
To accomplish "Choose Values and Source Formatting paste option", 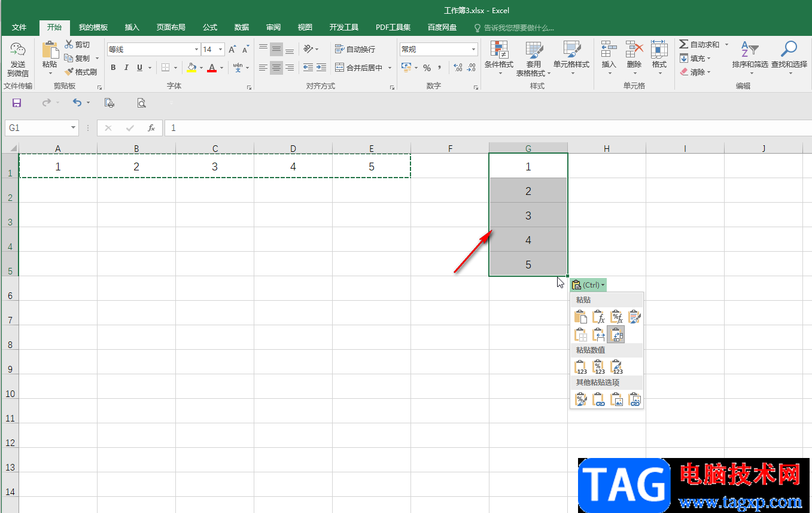I will [x=616, y=367].
